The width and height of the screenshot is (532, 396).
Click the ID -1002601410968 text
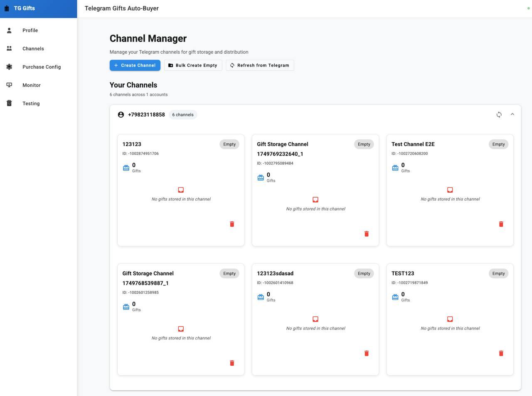pos(275,283)
